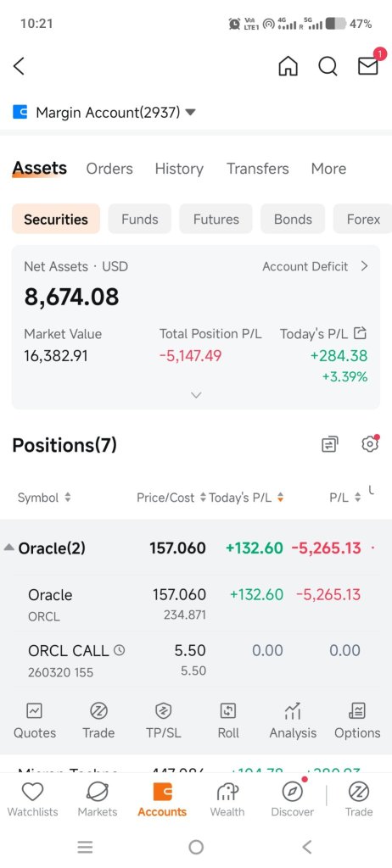The image size is (392, 868).
Task: Open the home icon at top
Action: click(x=288, y=66)
